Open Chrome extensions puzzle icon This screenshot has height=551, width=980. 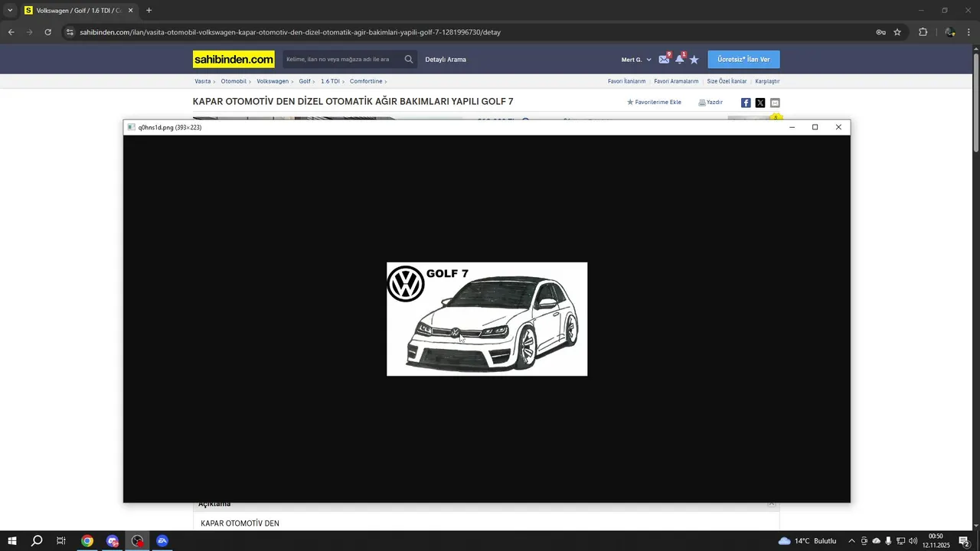coord(923,32)
